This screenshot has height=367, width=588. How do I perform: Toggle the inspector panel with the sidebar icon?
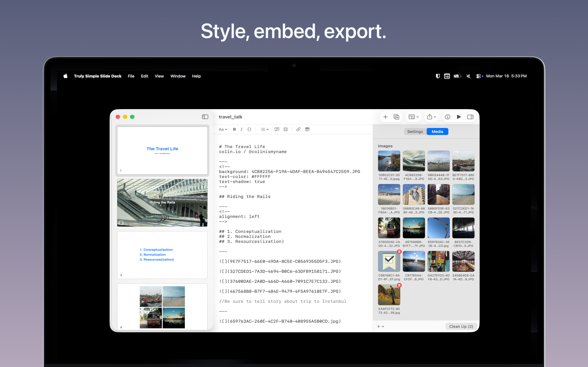pos(471,117)
